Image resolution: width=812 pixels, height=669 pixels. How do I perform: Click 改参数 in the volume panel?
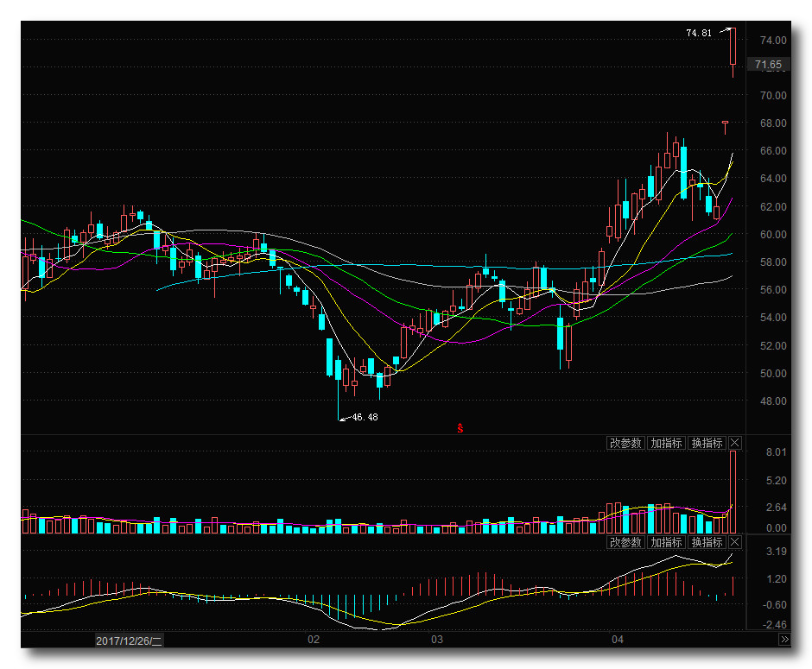click(625, 443)
